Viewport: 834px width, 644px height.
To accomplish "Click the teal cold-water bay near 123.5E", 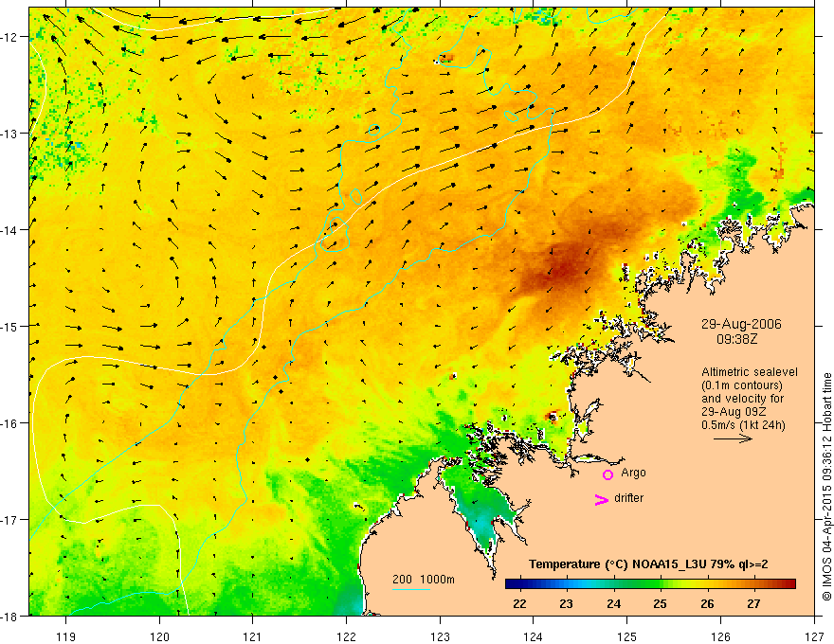I will click(x=482, y=518).
